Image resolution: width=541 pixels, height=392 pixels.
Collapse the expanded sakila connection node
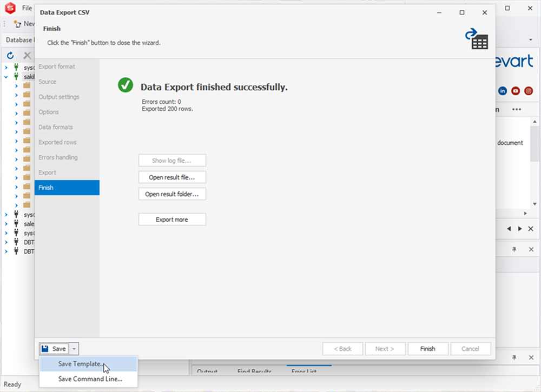click(6, 77)
